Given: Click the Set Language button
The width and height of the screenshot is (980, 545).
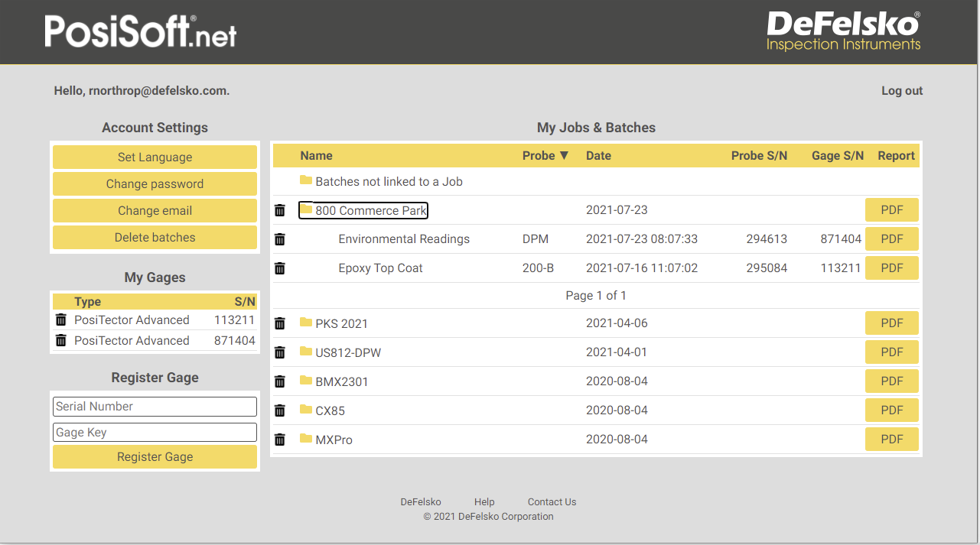Looking at the screenshot, I should [x=155, y=157].
